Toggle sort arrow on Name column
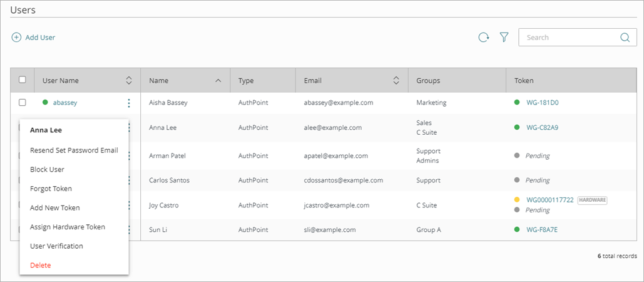Image resolution: width=644 pixels, height=282 pixels. (218, 80)
